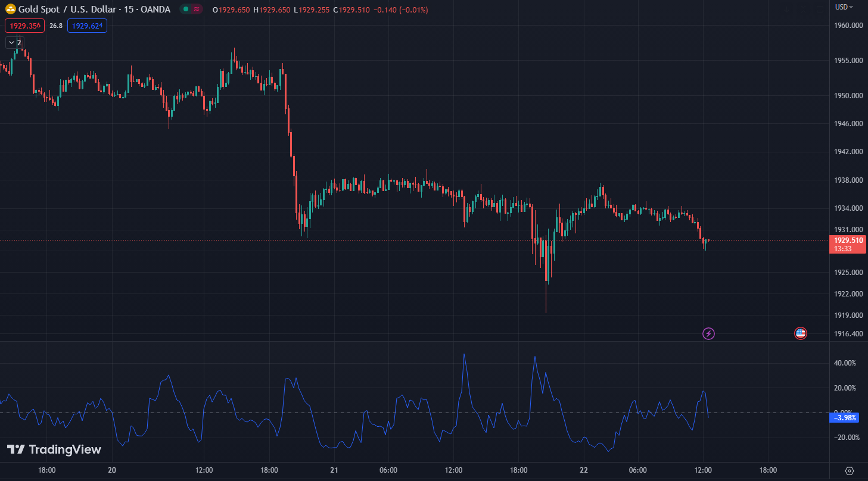The image size is (868, 481).
Task: Click the US flag economic event icon
Action: (801, 333)
